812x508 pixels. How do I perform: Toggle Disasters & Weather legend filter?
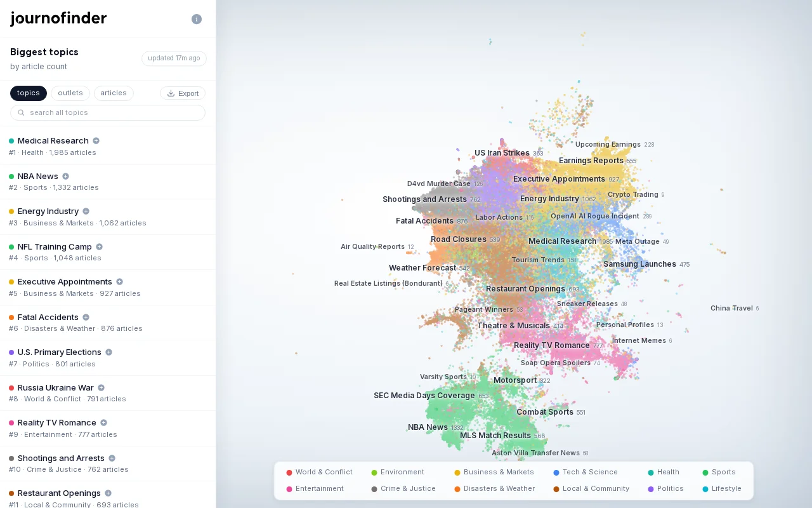[x=495, y=489]
